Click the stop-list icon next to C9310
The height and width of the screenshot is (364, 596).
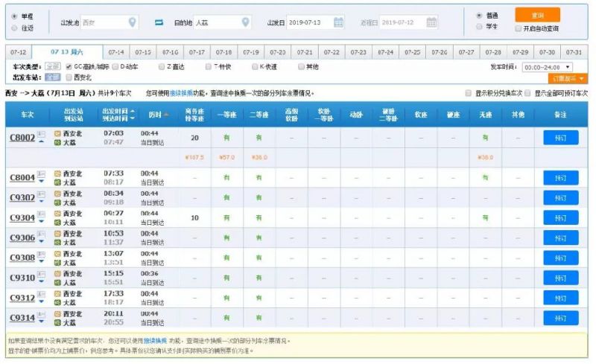[41, 275]
